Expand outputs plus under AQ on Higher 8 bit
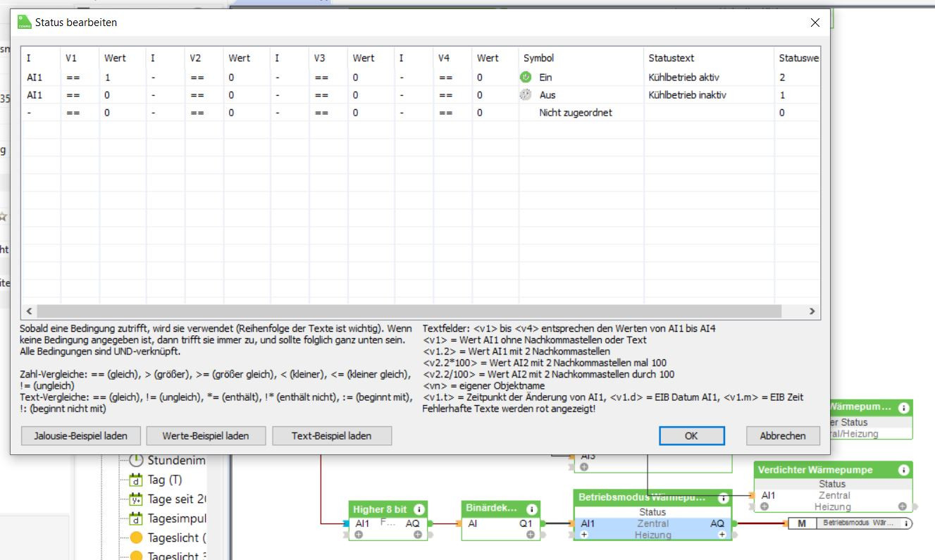Image resolution: width=935 pixels, height=560 pixels. tap(418, 535)
